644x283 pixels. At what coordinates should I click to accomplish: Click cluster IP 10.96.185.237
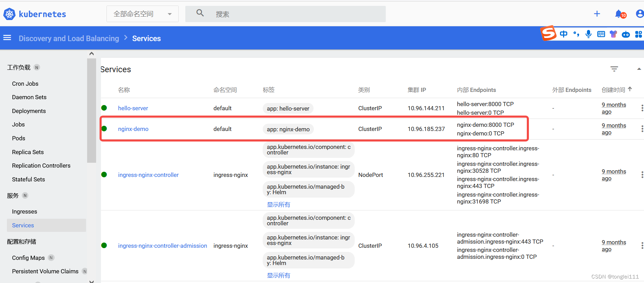(x=426, y=129)
